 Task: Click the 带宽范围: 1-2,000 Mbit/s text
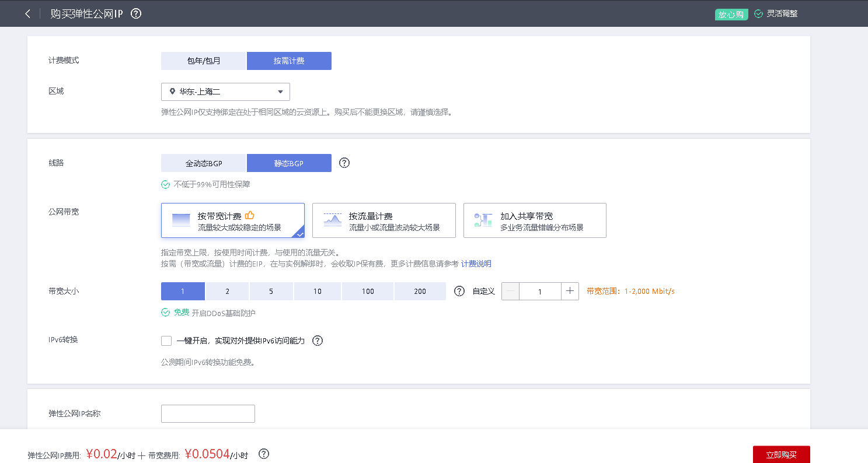pos(630,291)
